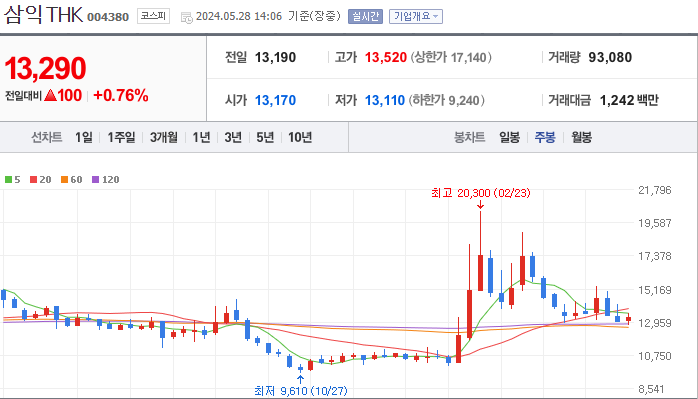698x399 pixels.
Task: Select the 5년 line chart tab
Action: (x=265, y=138)
